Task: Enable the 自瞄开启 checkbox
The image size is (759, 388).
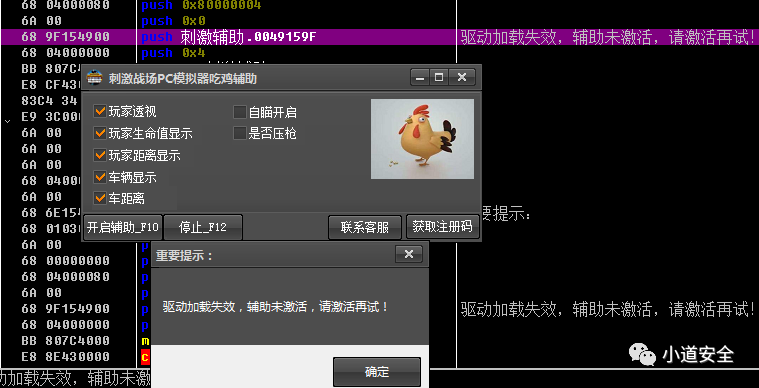Action: (240, 112)
